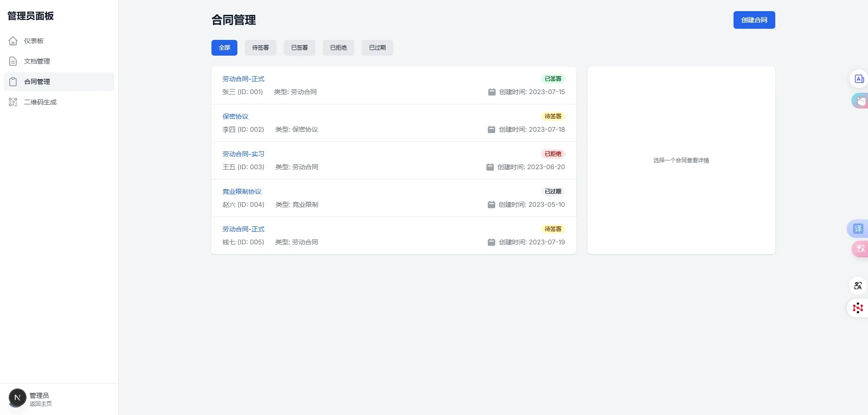Filter contracts by 已过期
This screenshot has width=868, height=415.
pos(377,48)
